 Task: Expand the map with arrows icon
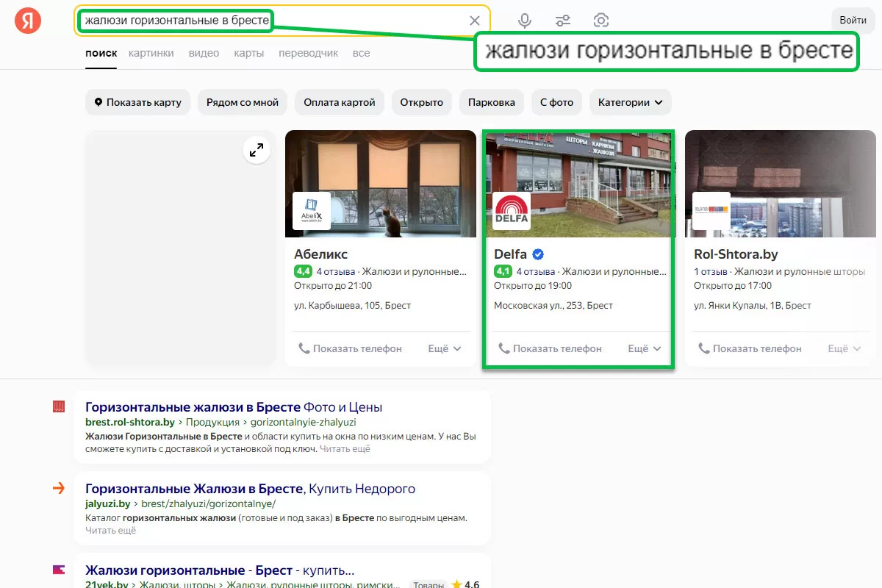[x=257, y=151]
